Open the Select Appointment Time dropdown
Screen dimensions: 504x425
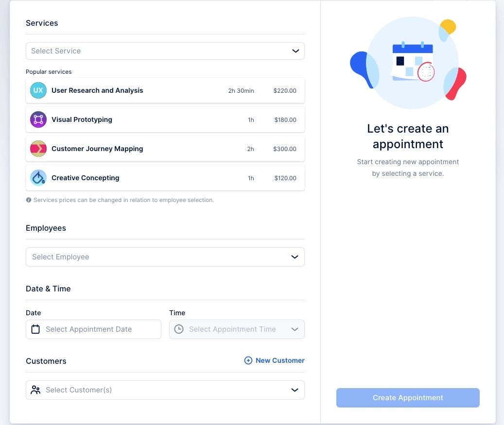tap(237, 329)
